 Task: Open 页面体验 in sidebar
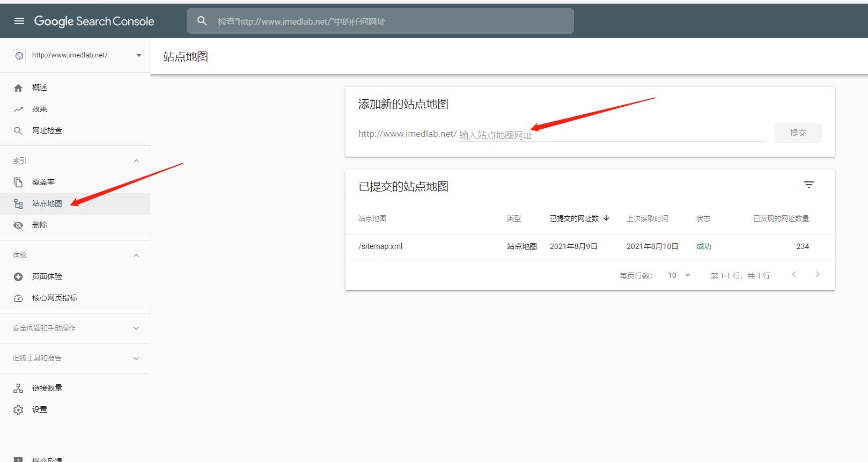47,277
